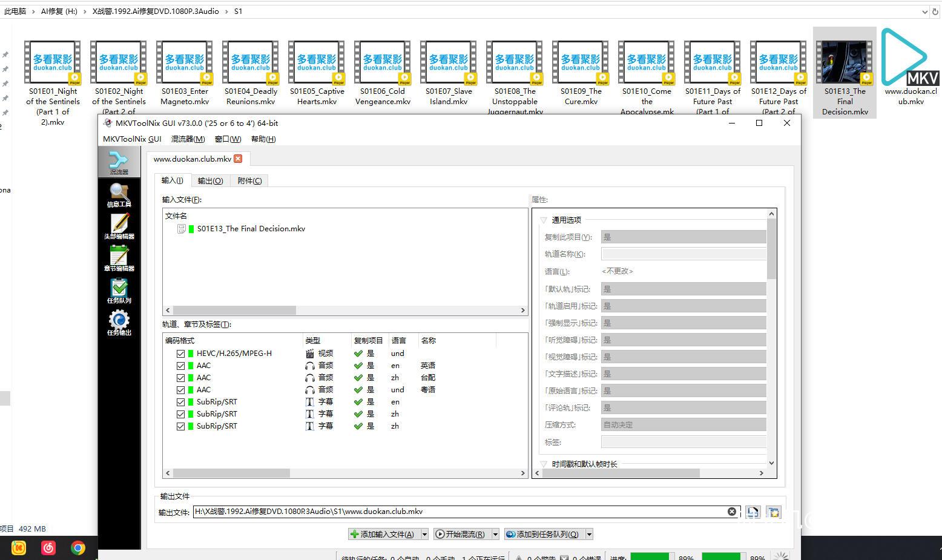Open the 头部编辑器 header editor tool
The height and width of the screenshot is (560, 942).
tap(119, 227)
